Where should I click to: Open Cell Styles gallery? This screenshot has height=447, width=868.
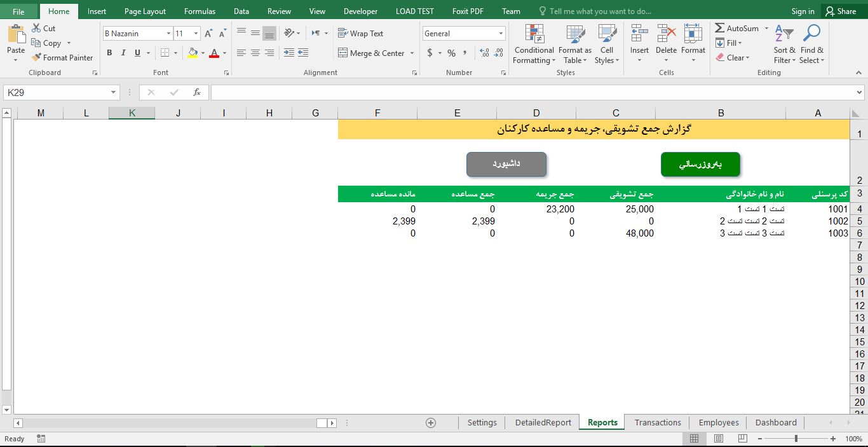tap(607, 45)
